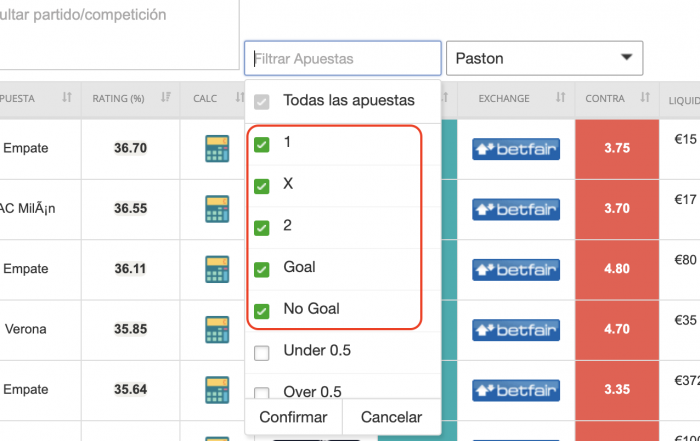Open calculator for the 36.11 rating row
The width and height of the screenshot is (700, 441).
(217, 269)
